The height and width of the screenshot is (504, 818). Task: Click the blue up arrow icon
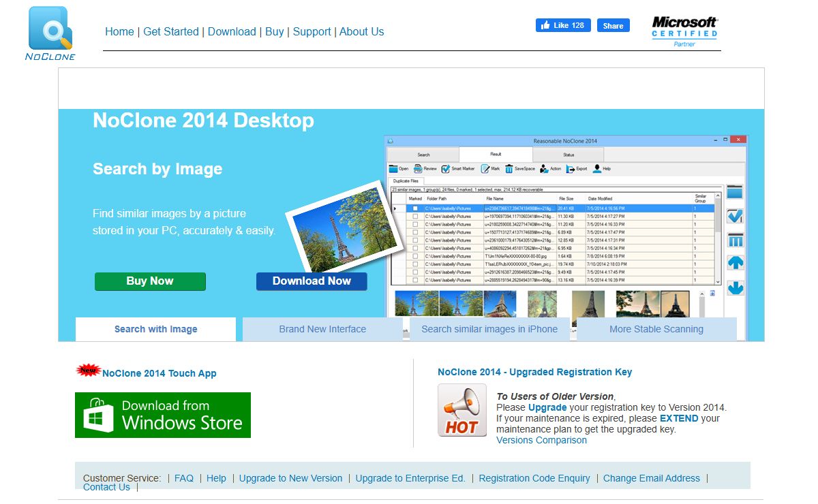pyautogui.click(x=735, y=264)
